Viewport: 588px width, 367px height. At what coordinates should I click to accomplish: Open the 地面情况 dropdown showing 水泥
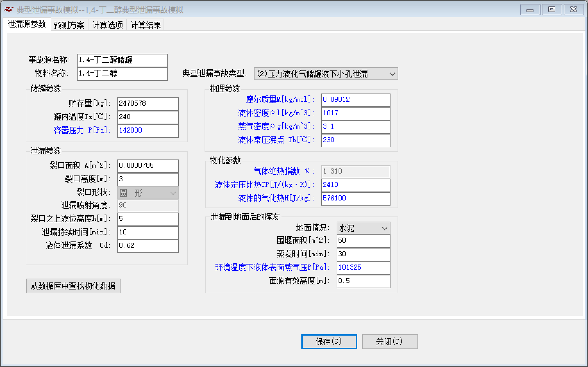point(364,228)
